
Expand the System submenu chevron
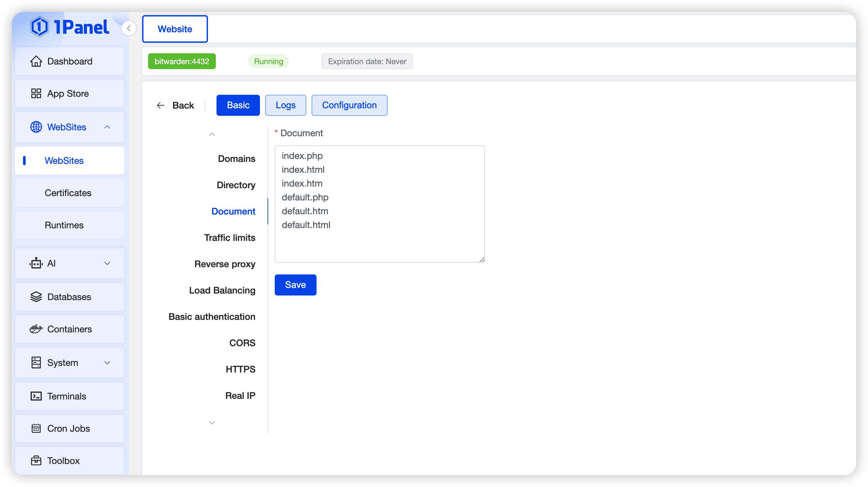point(107,363)
